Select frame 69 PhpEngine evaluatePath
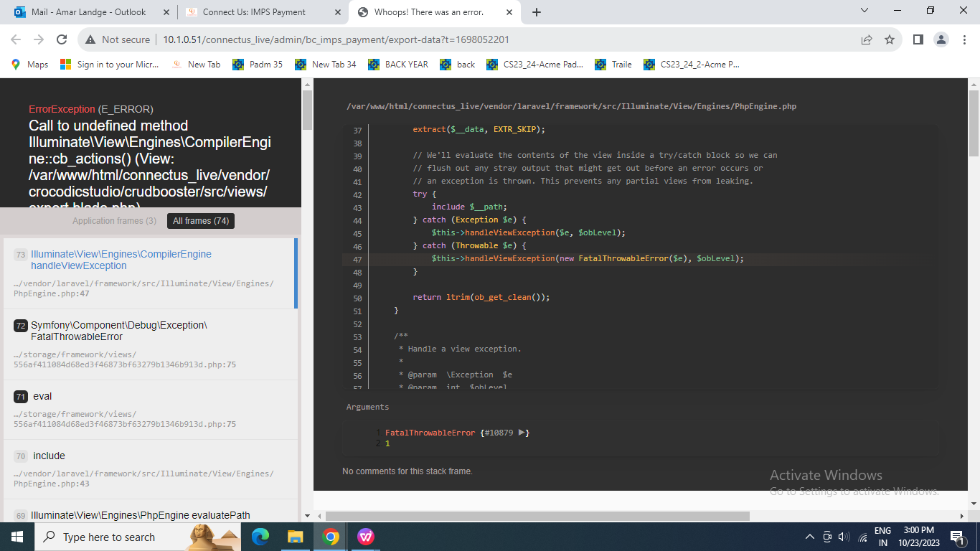 (149, 511)
